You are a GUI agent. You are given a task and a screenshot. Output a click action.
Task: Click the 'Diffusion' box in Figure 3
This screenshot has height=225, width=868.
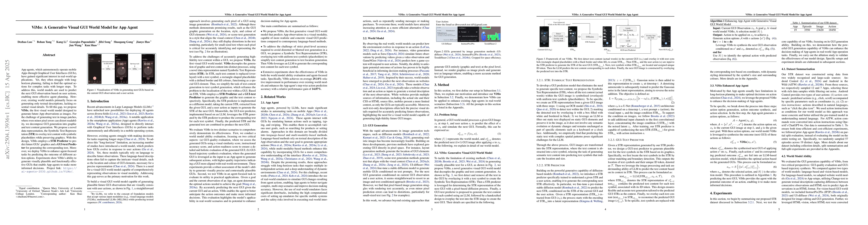pyautogui.click(x=590, y=37)
